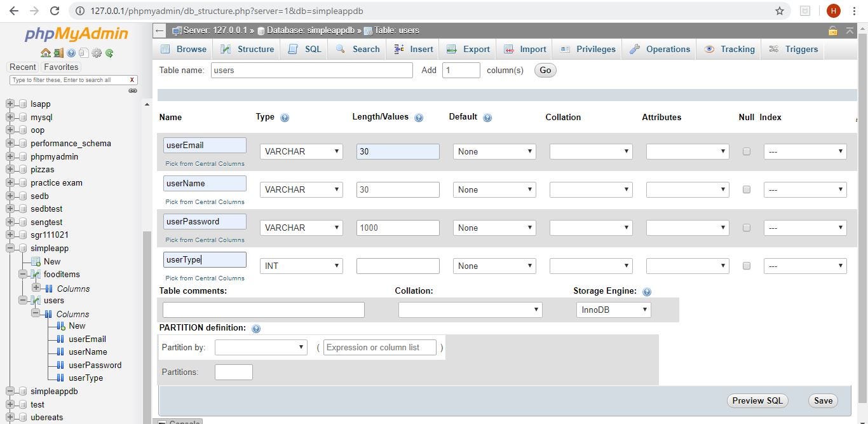The width and height of the screenshot is (868, 424).
Task: Enable Null for the userEmail column
Action: coord(747,151)
